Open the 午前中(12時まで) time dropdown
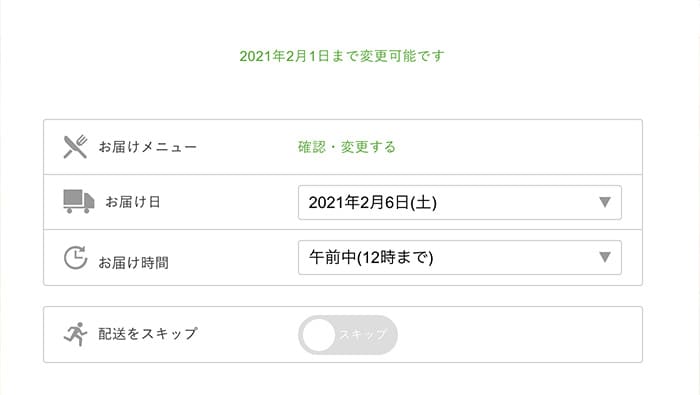The image size is (700, 395). 460,258
